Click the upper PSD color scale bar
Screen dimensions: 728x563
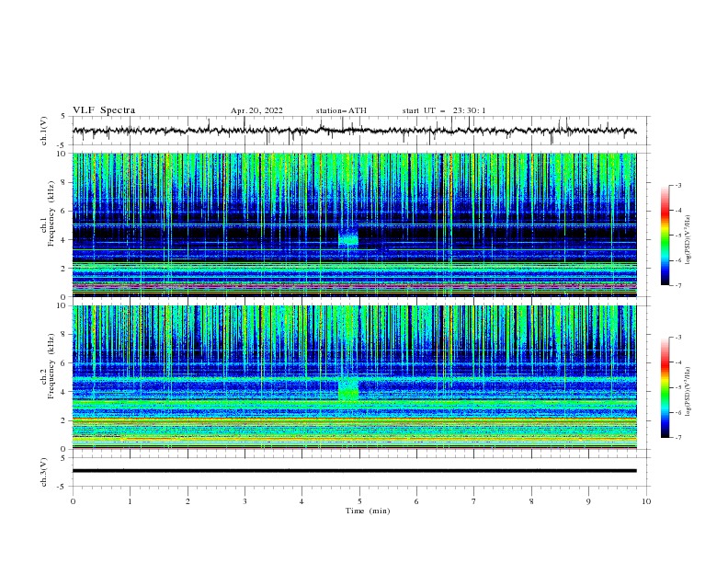(x=665, y=236)
